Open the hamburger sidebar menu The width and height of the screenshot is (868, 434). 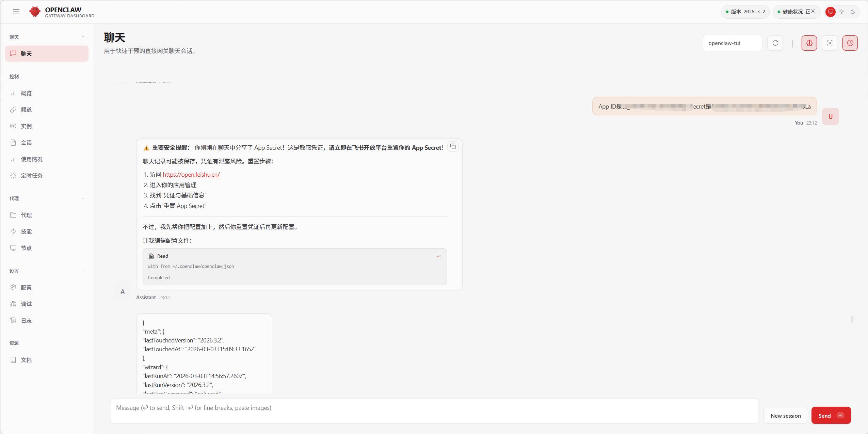click(16, 12)
